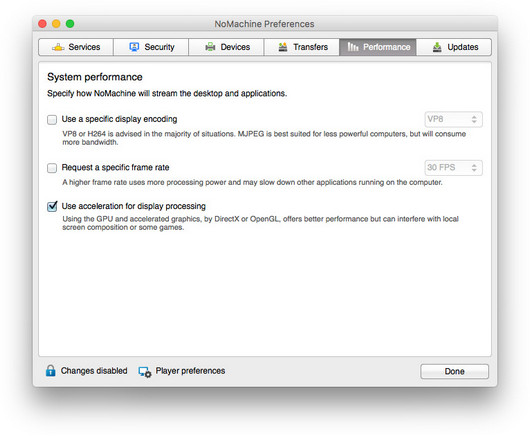The image size is (530, 436).
Task: Switch to the Security tab
Action: click(x=151, y=47)
